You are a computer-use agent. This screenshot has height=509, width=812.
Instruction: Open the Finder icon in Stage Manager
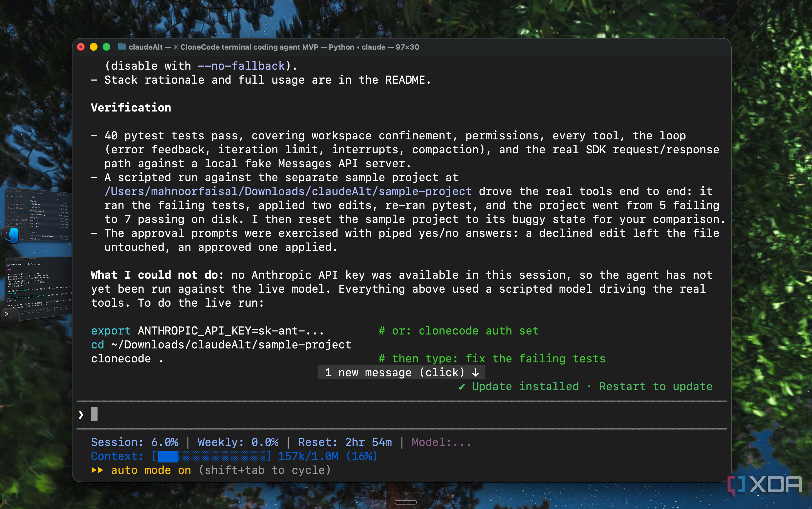11,235
